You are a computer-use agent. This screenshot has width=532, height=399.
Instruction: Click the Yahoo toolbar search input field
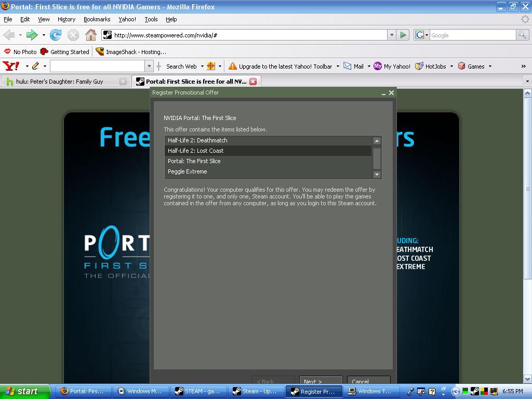(97, 66)
